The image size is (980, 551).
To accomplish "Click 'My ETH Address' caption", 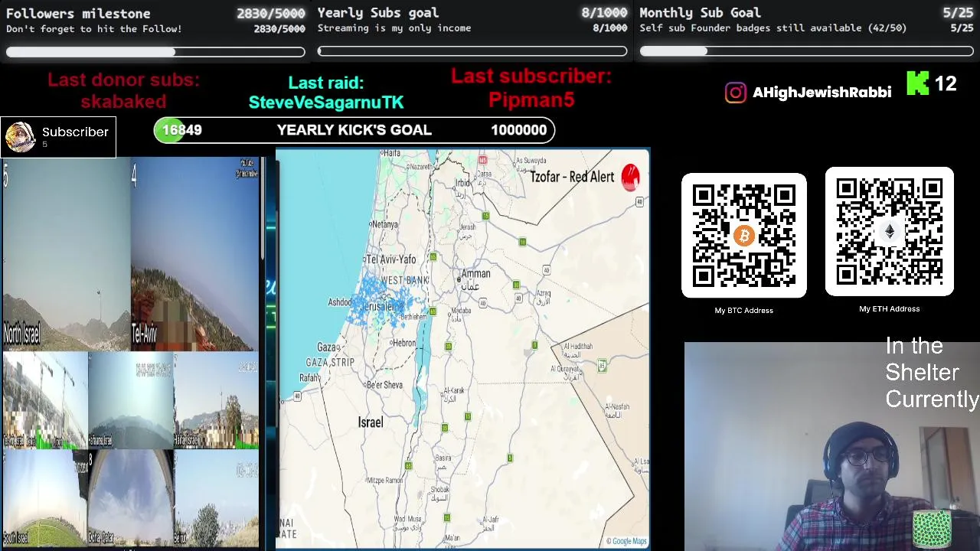I will 890,308.
